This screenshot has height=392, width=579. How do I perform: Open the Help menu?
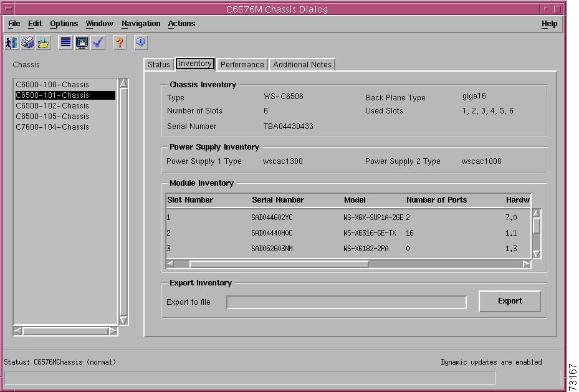(x=550, y=24)
